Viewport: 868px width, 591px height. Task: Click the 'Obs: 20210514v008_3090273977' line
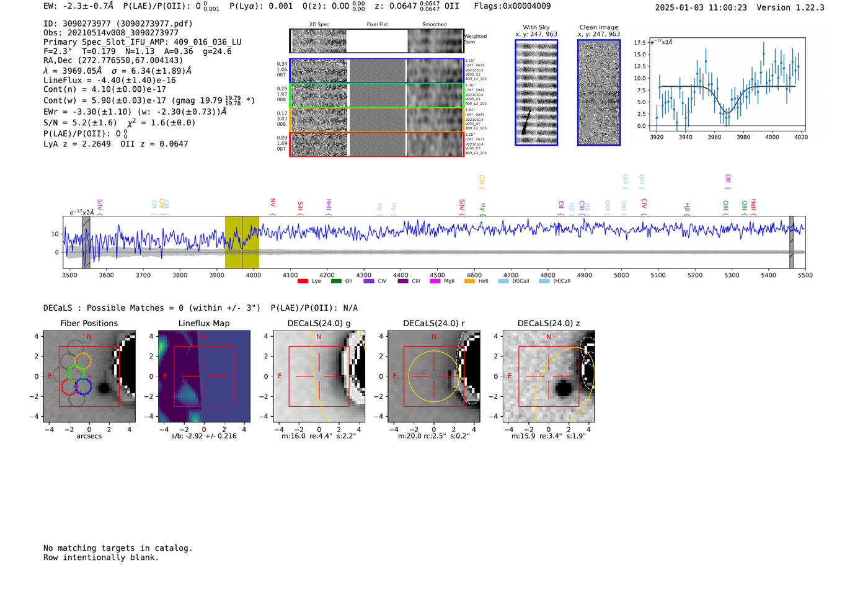111,33
